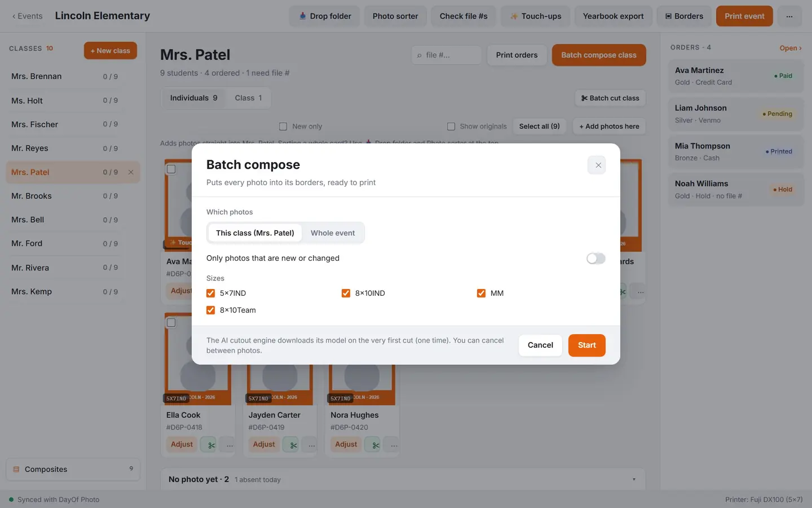Screen dimensions: 812x508
Task: Click the Print event button
Action: [x=744, y=16]
